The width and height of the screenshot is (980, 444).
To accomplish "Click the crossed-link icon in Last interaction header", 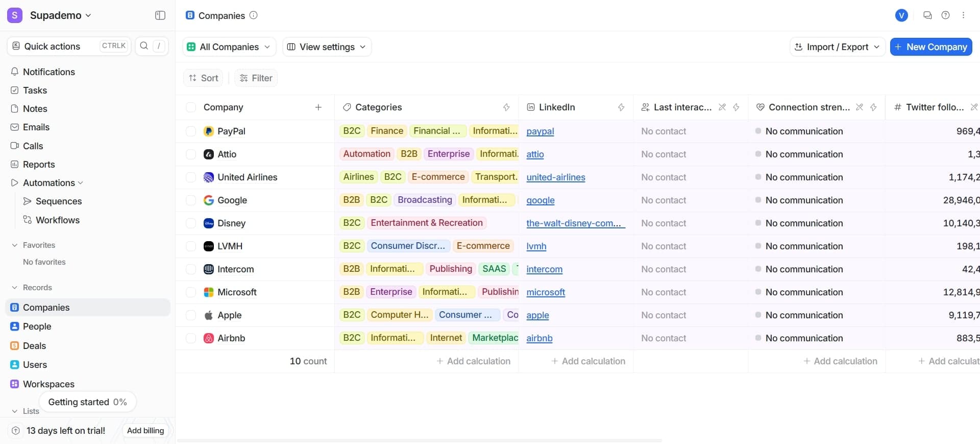I will coord(722,107).
